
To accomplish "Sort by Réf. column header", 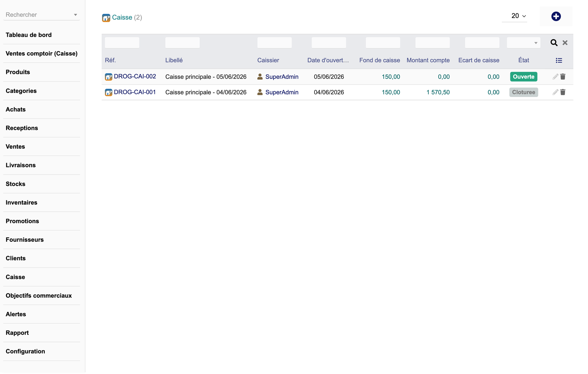I will (110, 60).
